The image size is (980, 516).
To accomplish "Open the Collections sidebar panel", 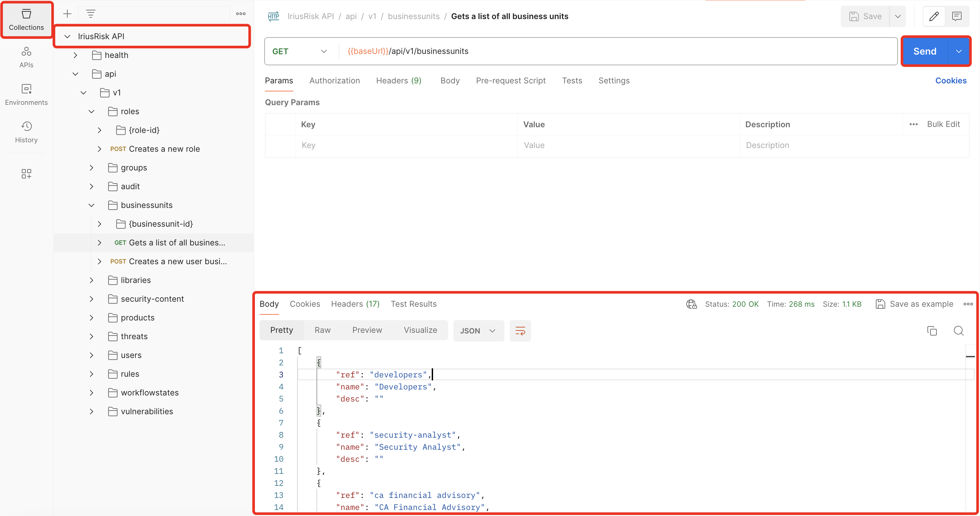I will [26, 20].
